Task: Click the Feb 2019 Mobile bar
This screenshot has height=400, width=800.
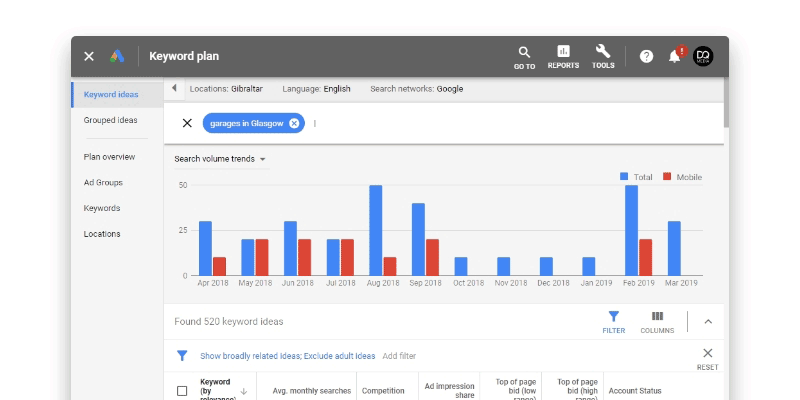Action: pyautogui.click(x=645, y=257)
